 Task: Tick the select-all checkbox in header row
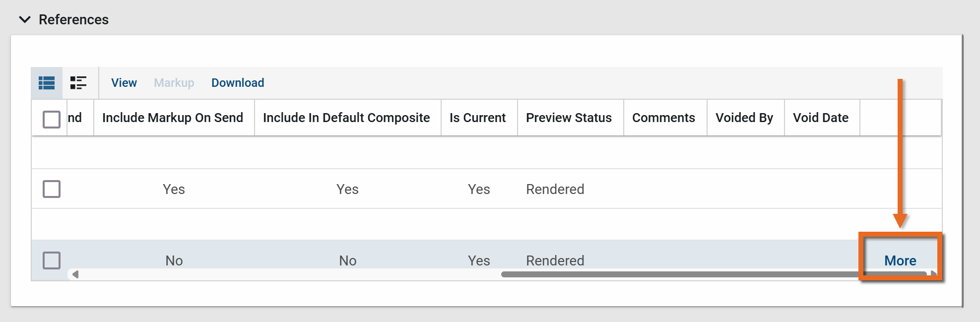(x=52, y=119)
